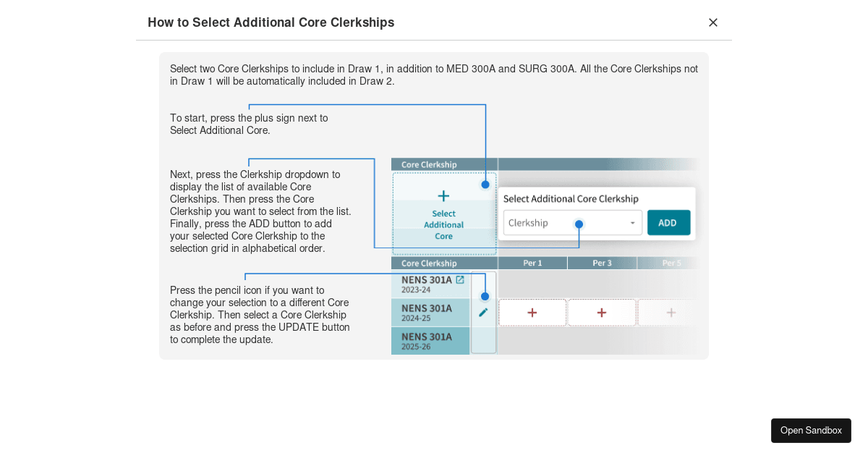Click the red plus in the Per 1 column
The height and width of the screenshot is (456, 868).
tap(532, 312)
